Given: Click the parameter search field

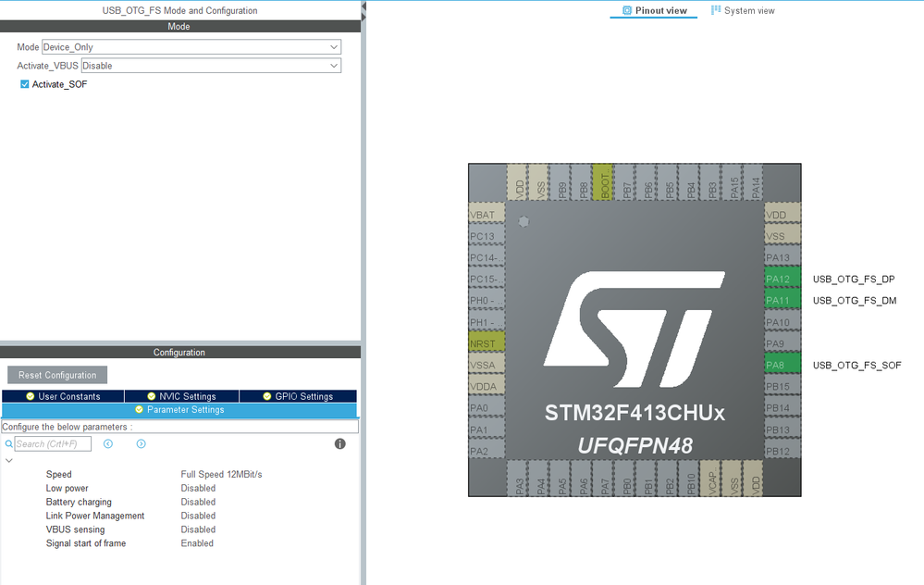Looking at the screenshot, I should coord(53,444).
